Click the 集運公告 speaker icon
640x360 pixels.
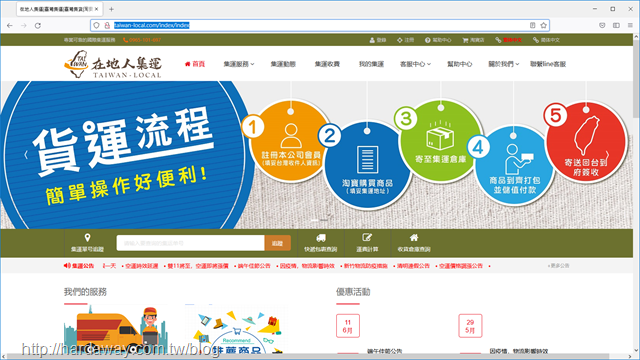pos(67,266)
